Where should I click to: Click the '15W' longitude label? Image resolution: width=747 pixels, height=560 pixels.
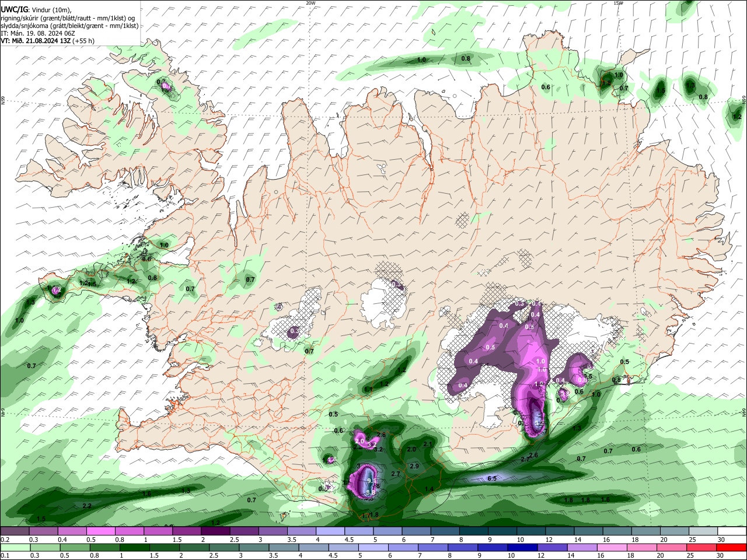tap(618, 3)
